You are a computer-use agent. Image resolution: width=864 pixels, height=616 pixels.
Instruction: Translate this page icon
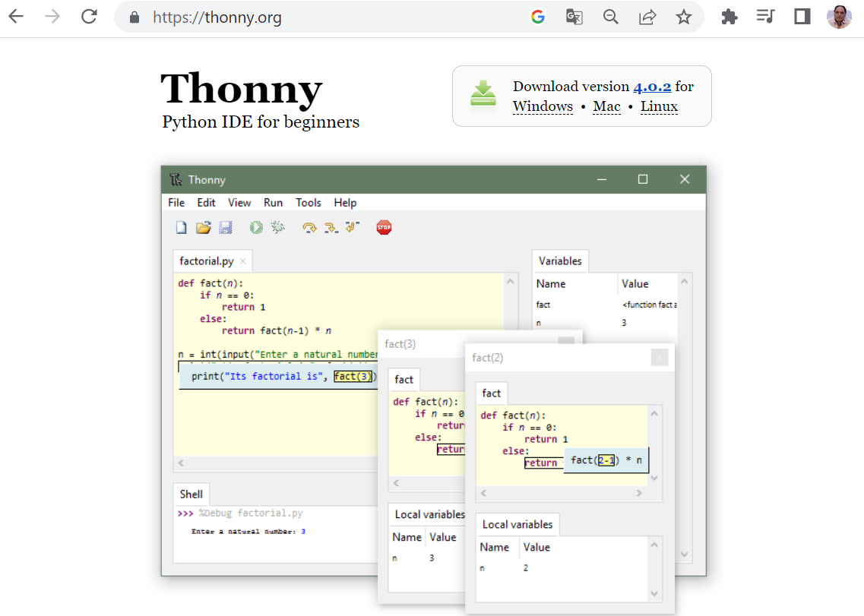tap(574, 17)
